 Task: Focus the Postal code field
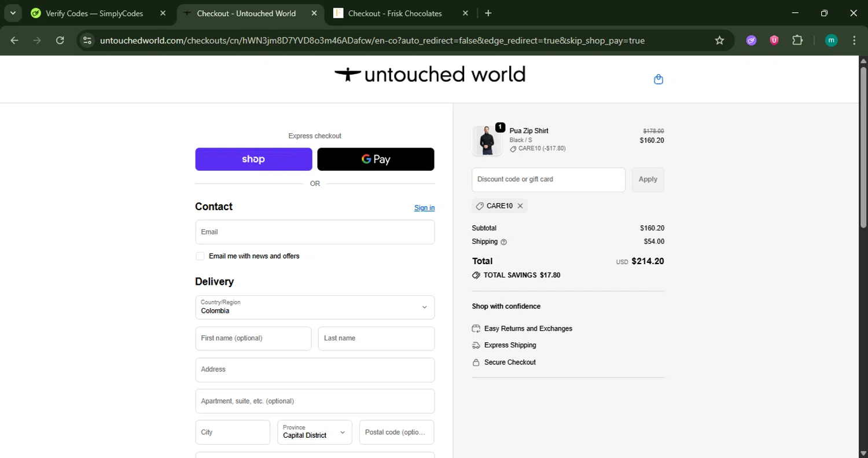[397, 432]
